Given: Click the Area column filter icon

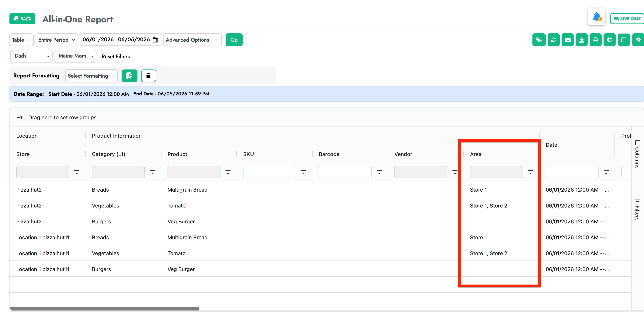Looking at the screenshot, I should click(531, 172).
